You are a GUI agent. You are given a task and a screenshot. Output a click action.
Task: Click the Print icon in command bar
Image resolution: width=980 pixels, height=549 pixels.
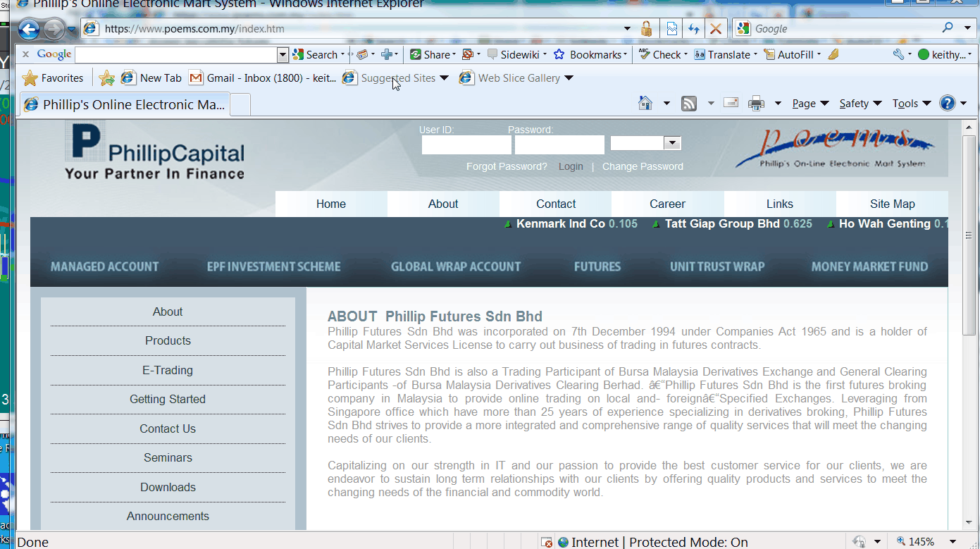pos(756,104)
